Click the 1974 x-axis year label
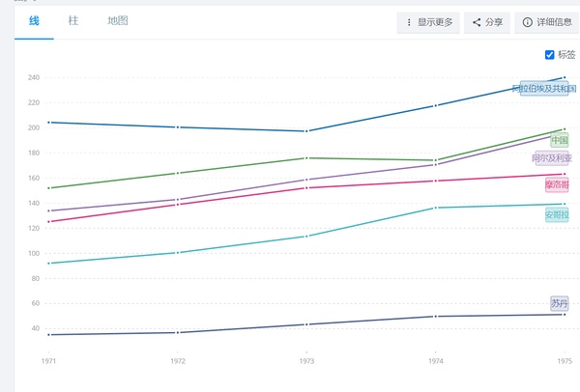 point(435,360)
